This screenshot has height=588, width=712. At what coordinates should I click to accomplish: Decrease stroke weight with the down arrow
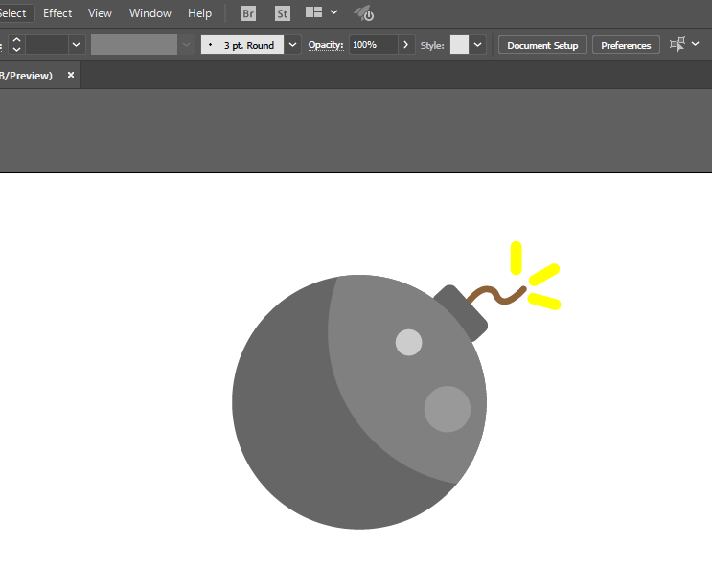click(17, 49)
